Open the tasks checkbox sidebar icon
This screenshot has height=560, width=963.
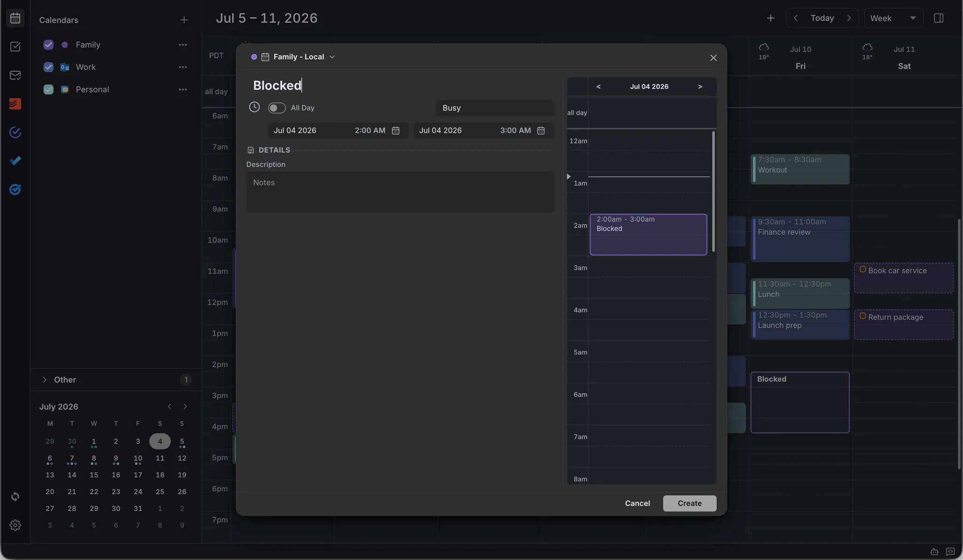click(x=15, y=47)
